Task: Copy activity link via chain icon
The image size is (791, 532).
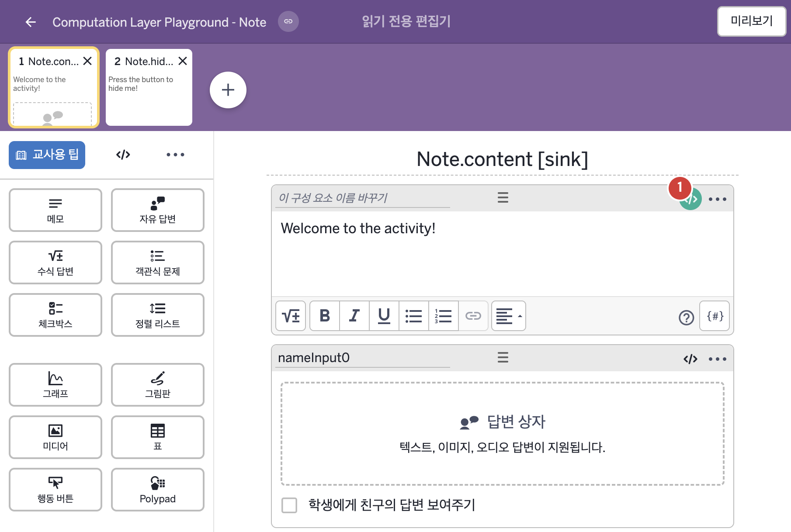Action: tap(288, 21)
